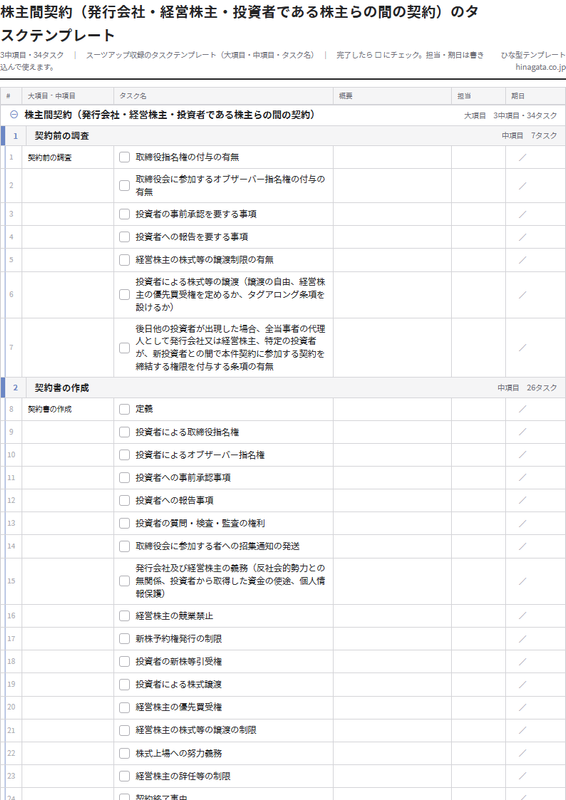Tick 経営株主の株式等の譲渡の制限 checkbox

(x=125, y=730)
